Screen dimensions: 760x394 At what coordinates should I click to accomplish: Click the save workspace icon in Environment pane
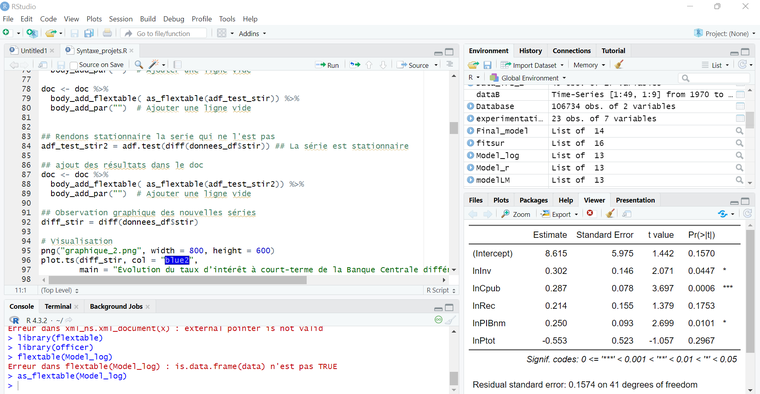pos(487,65)
